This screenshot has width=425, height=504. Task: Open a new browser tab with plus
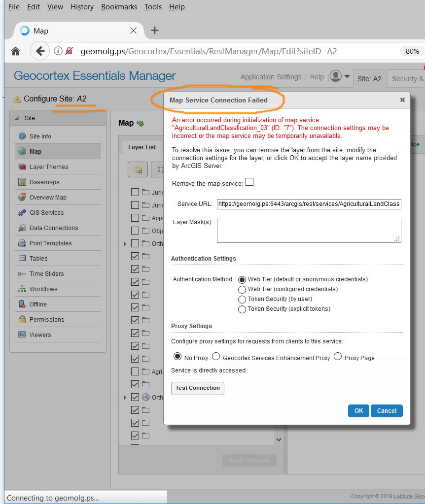(155, 30)
